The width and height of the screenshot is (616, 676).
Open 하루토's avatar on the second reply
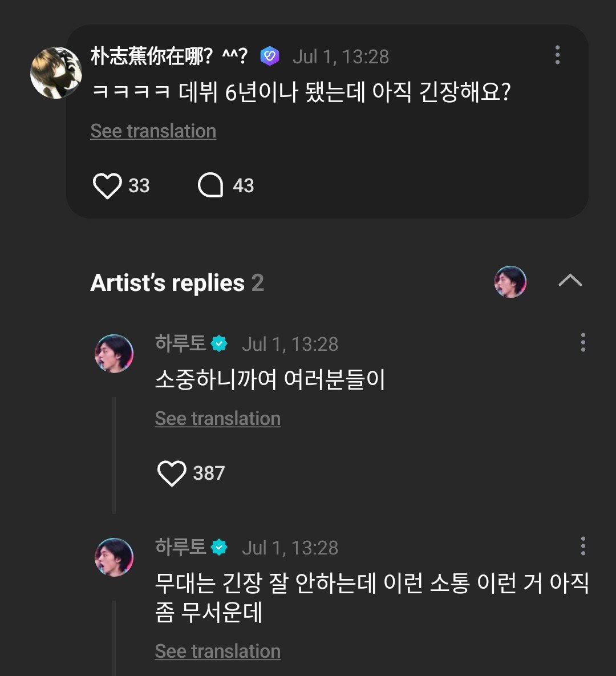114,557
